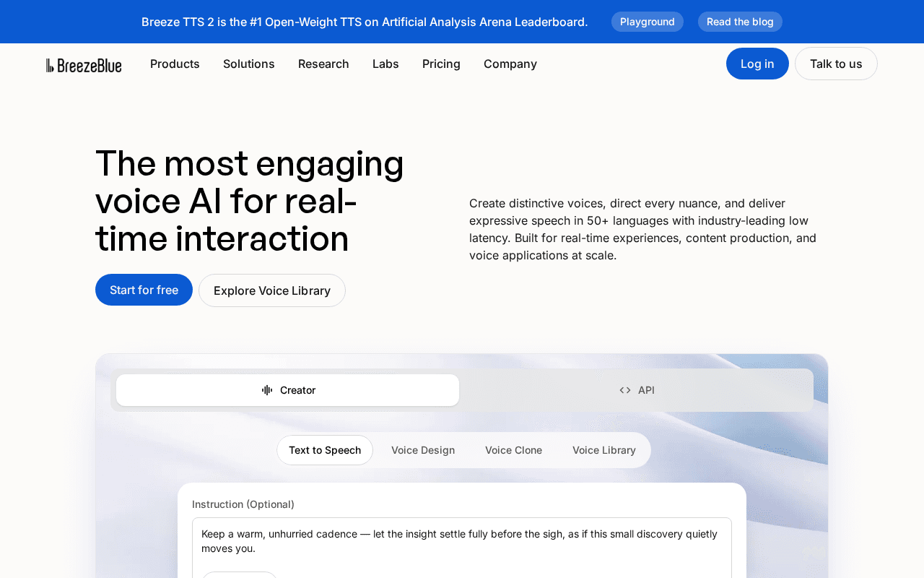Screen dimensions: 924x578
Task: Select the Text to Speech tab
Action: (325, 450)
